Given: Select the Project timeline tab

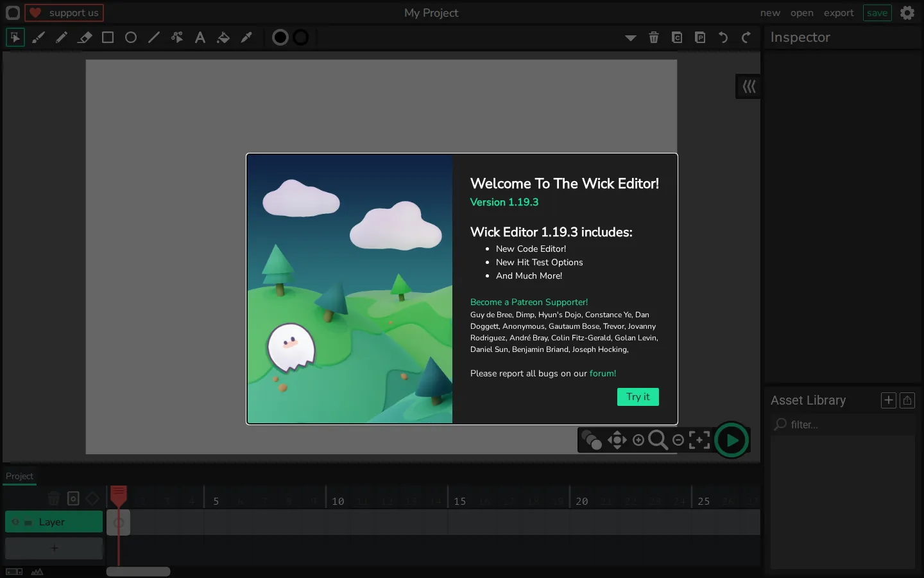Looking at the screenshot, I should pyautogui.click(x=19, y=477).
